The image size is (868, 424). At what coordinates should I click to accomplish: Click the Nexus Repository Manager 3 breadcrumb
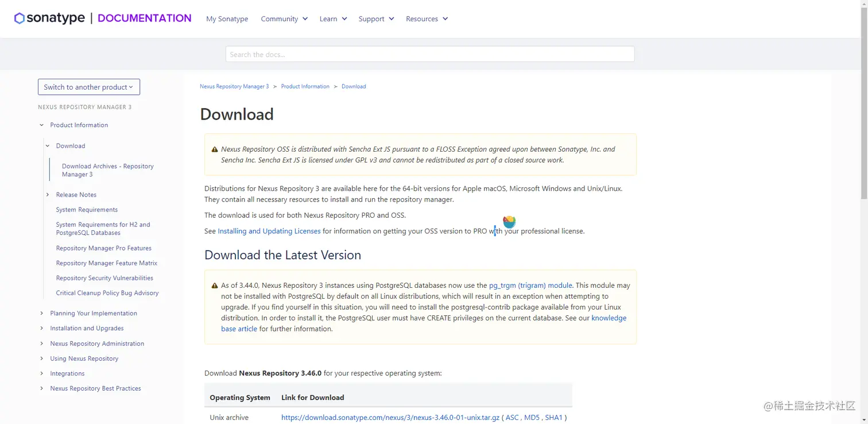pos(234,87)
